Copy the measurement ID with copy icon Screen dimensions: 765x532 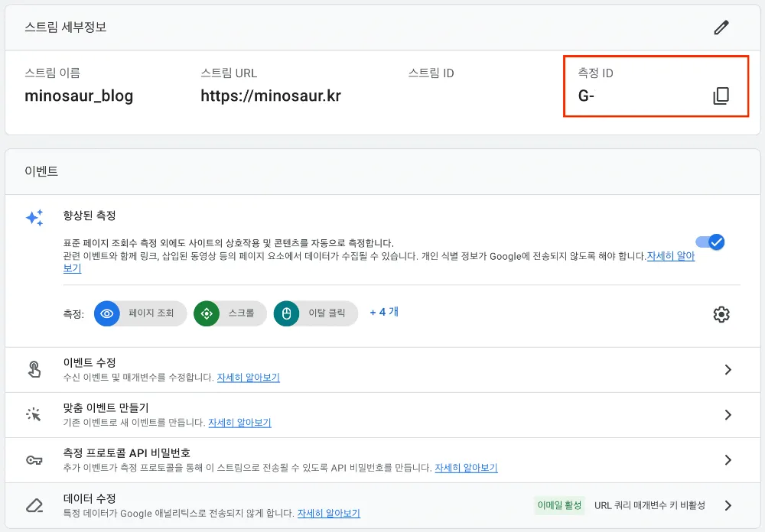721,96
